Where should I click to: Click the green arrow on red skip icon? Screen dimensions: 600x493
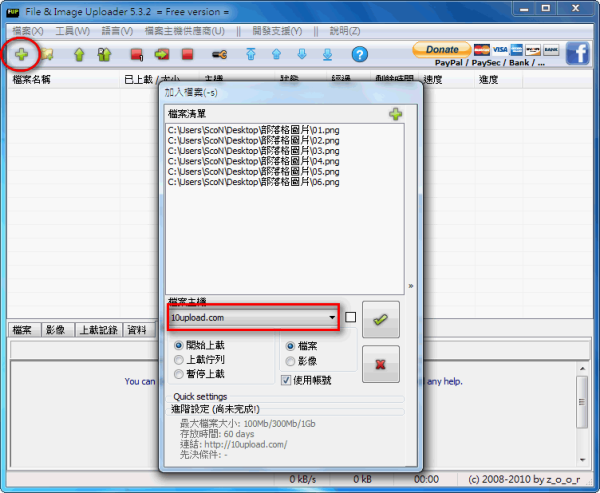162,54
